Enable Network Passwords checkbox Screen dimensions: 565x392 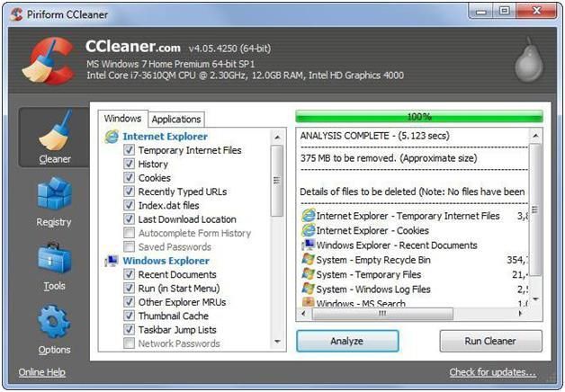click(129, 343)
